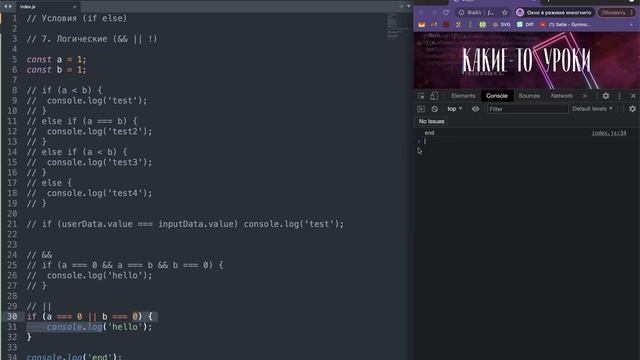The width and height of the screenshot is (640, 360).
Task: Click the userData.value comment on line 21
Action: (x=185, y=224)
